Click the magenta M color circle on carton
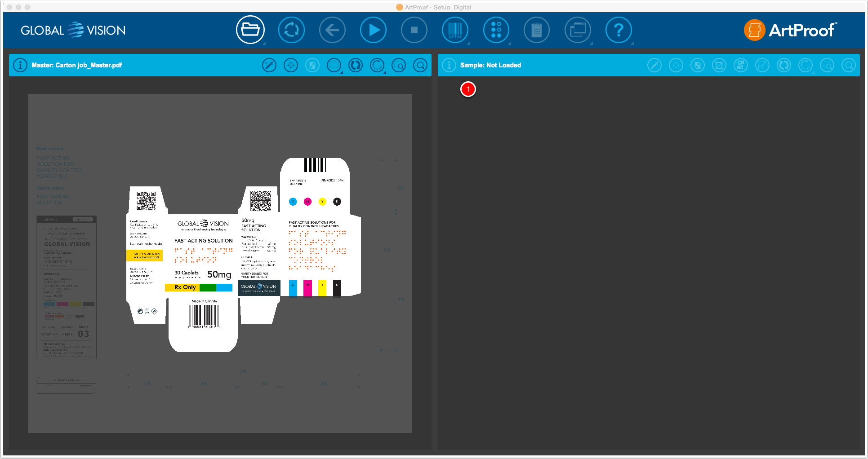The width and height of the screenshot is (868, 459). (x=308, y=202)
